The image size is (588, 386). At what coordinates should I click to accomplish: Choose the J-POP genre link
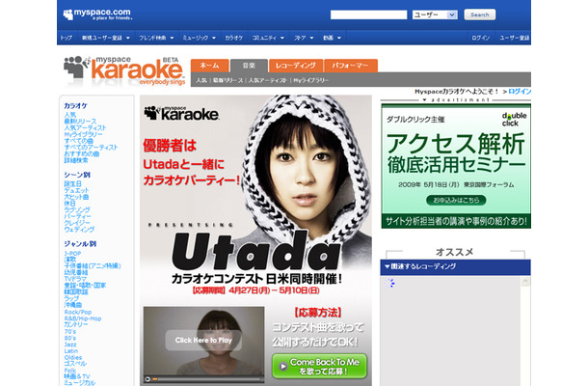72,253
